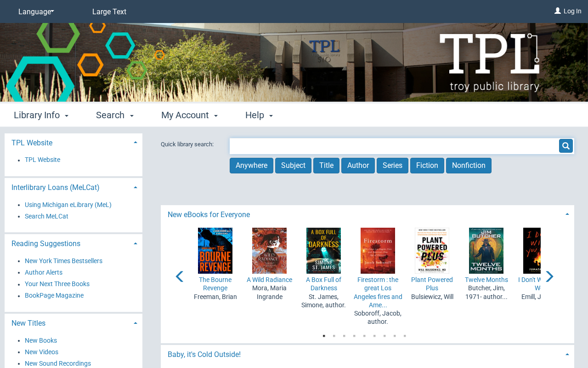Open the Library Info menu
This screenshot has height=368, width=588.
41,115
